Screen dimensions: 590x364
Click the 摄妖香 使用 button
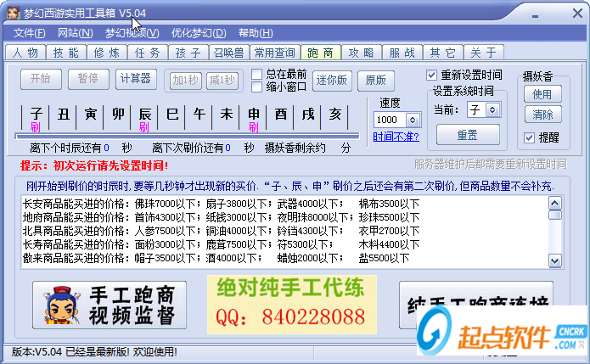coord(542,94)
